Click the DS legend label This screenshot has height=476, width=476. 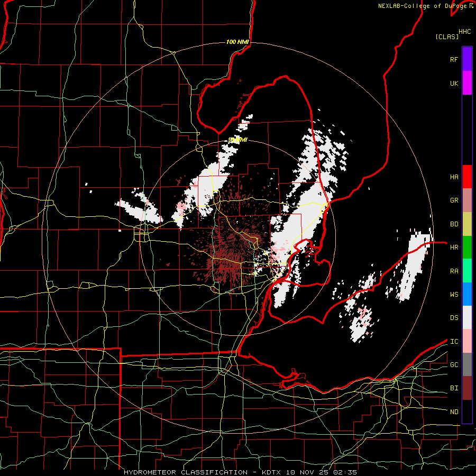[454, 318]
